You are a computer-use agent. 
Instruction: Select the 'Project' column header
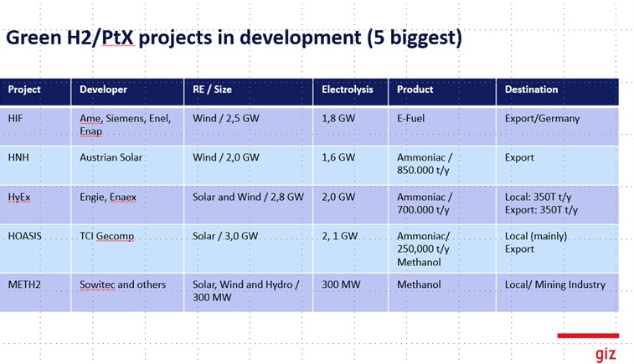pos(35,92)
